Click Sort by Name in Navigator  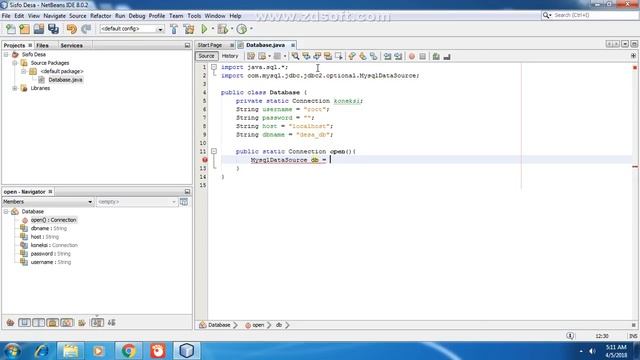pyautogui.click(x=97, y=323)
